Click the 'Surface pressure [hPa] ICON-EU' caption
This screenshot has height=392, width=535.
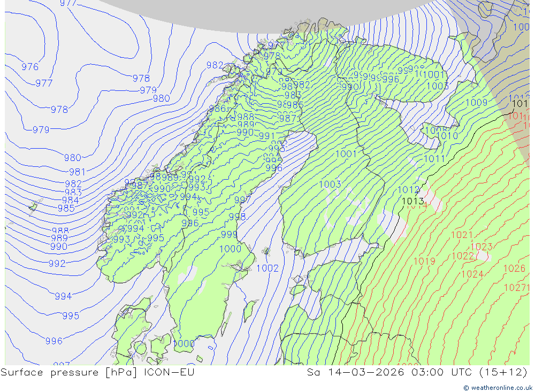point(97,372)
